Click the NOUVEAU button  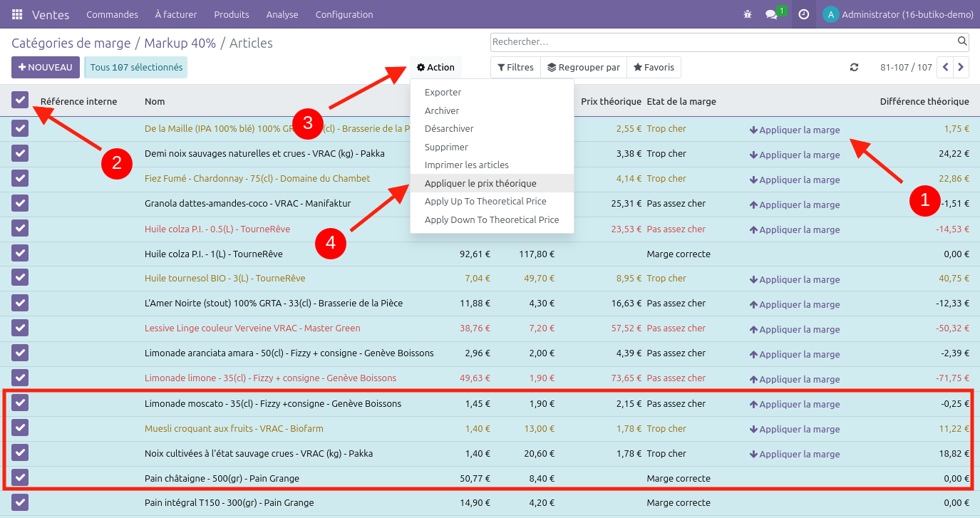[x=46, y=68]
